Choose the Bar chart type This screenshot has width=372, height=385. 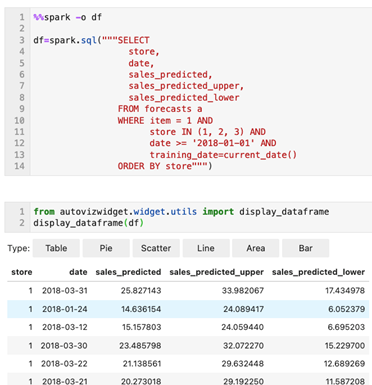tap(306, 248)
